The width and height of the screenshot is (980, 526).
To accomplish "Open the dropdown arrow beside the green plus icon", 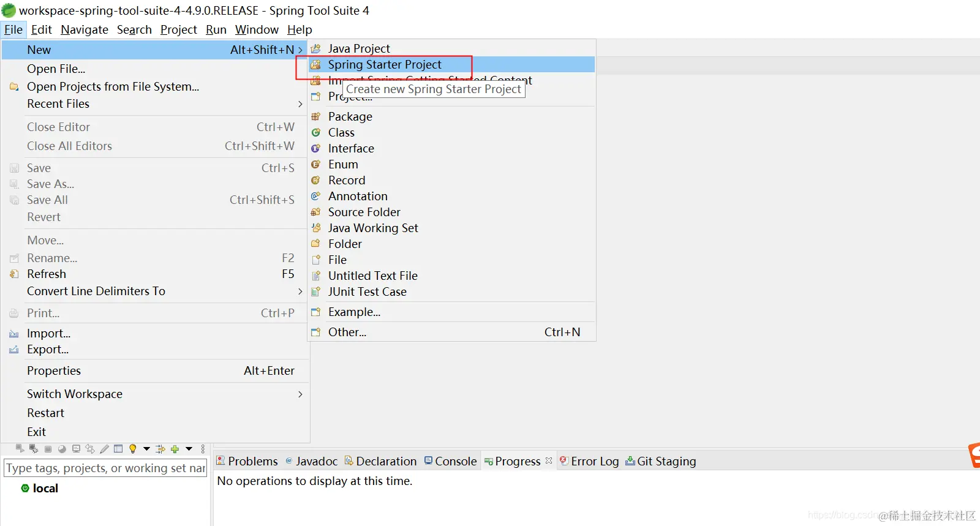I will tap(189, 449).
